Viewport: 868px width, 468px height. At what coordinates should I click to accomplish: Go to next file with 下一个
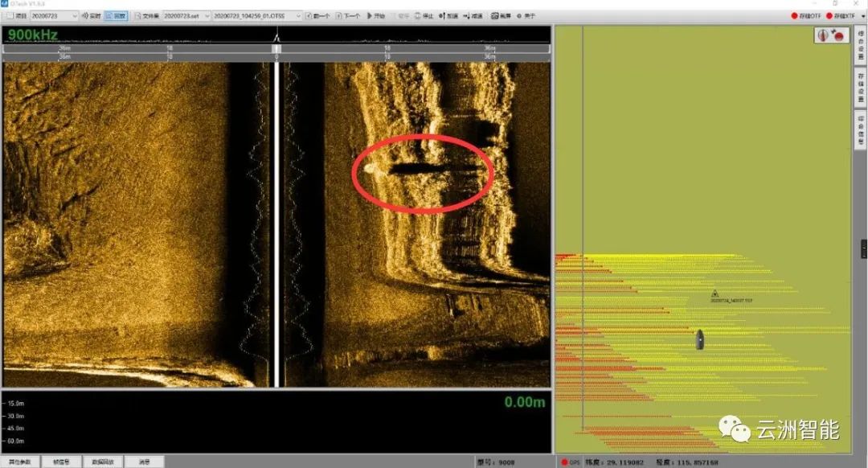[347, 16]
